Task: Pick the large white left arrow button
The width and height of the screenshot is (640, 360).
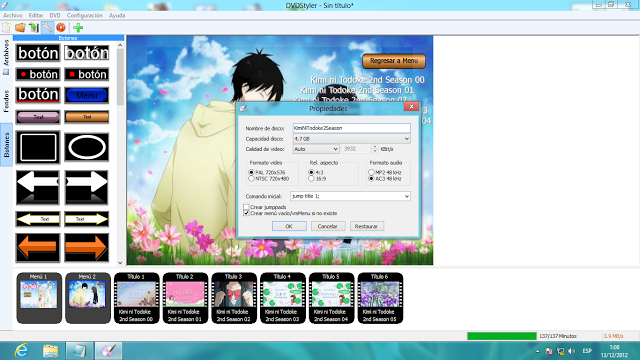Action: pos(38,188)
